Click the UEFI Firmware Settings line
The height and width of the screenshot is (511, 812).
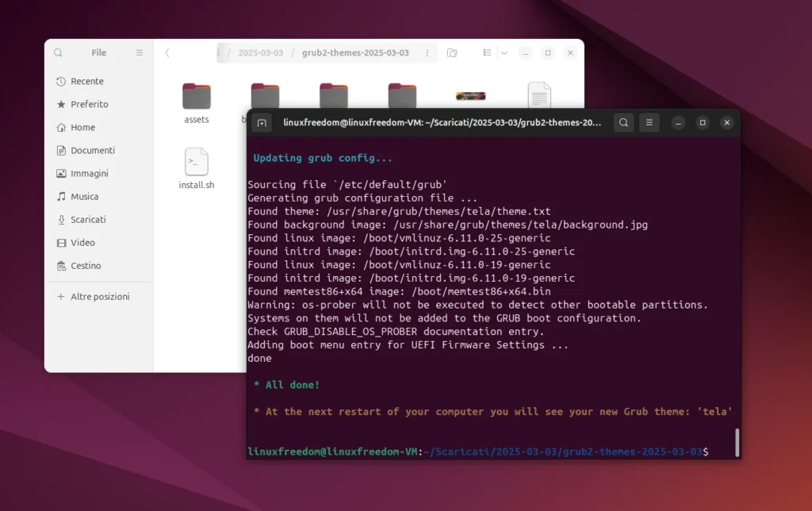(408, 345)
